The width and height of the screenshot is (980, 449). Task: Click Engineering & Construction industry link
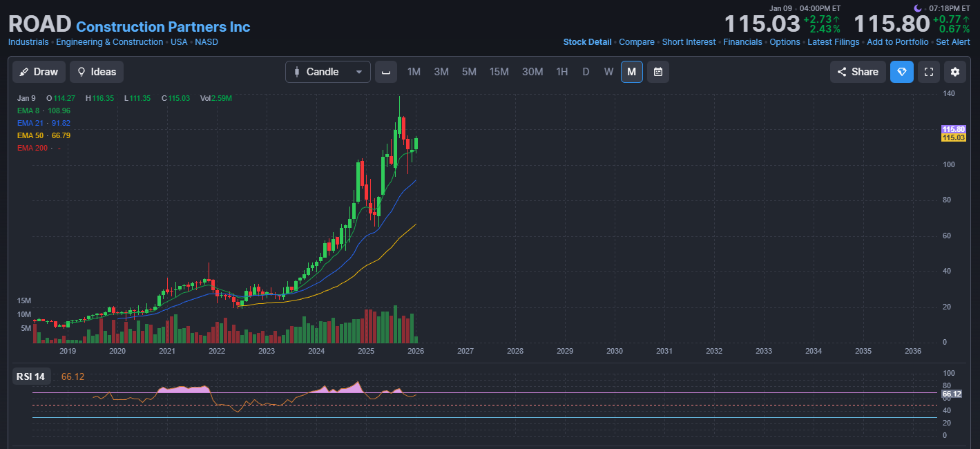point(110,42)
